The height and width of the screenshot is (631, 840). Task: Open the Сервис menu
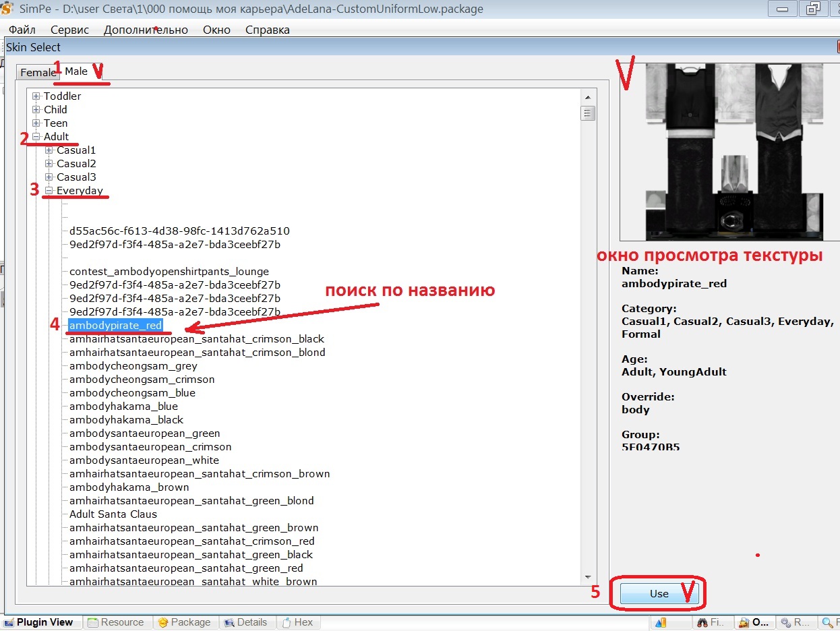tap(69, 30)
